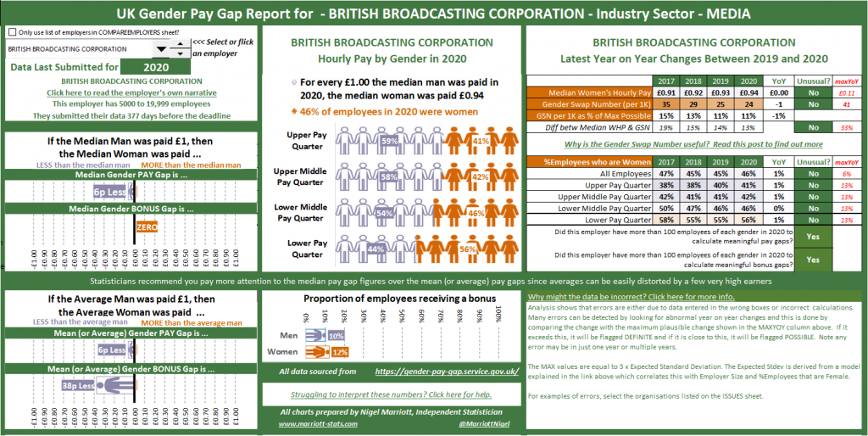868x436 pixels.
Task: Open the gender-pay-gap.service.gov.uk link
Action: pos(445,372)
